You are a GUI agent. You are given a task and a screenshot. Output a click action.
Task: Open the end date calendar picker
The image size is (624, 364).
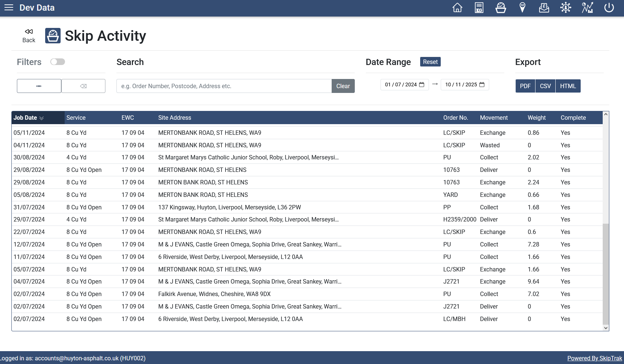coord(482,85)
